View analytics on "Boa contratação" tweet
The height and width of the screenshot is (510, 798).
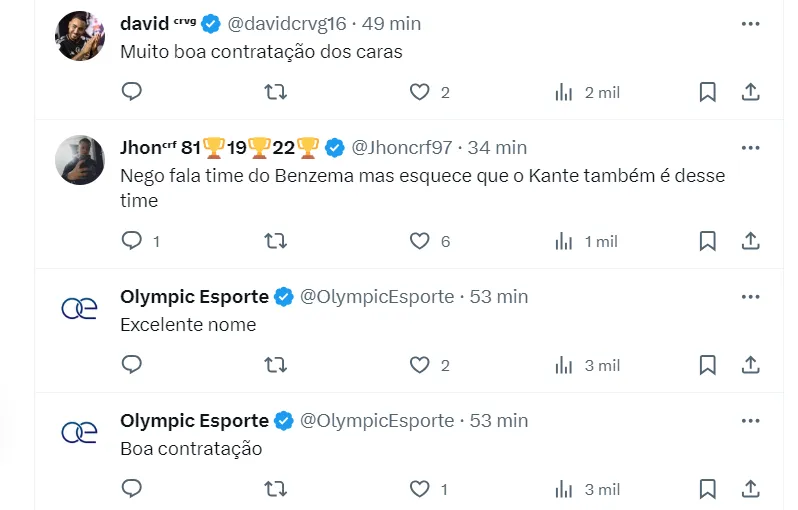click(x=564, y=489)
